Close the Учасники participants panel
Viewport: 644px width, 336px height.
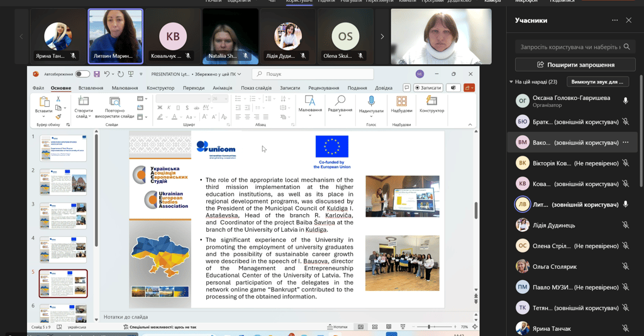tap(628, 20)
